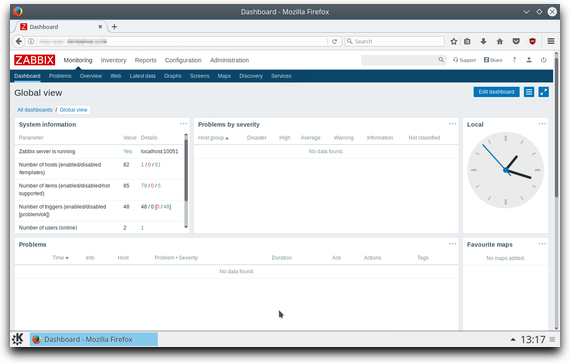This screenshot has width=570, height=363.
Task: Sort by Host group column
Action: pyautogui.click(x=213, y=138)
